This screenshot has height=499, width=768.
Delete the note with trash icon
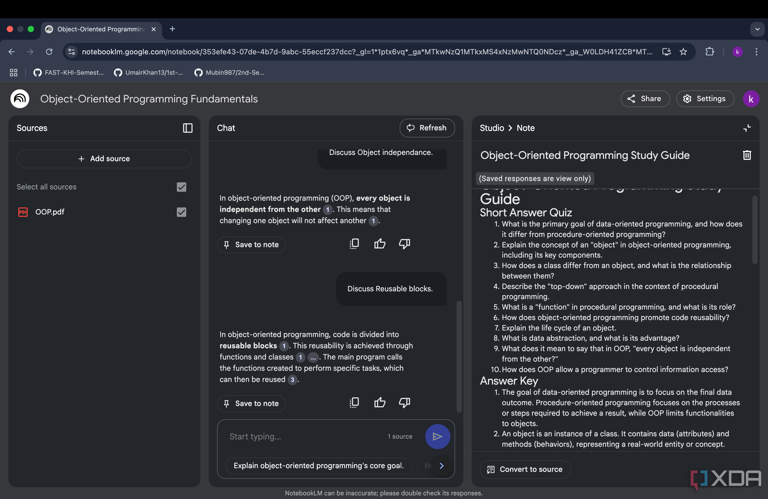746,155
